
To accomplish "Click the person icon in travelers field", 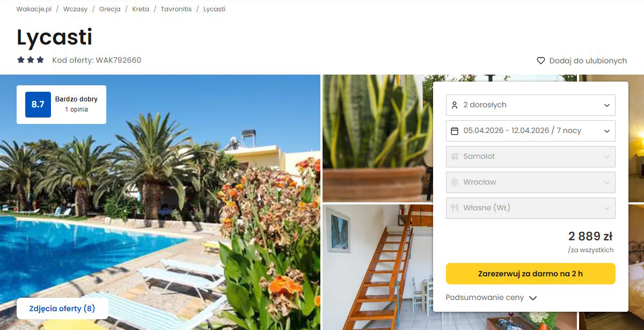I will [455, 105].
